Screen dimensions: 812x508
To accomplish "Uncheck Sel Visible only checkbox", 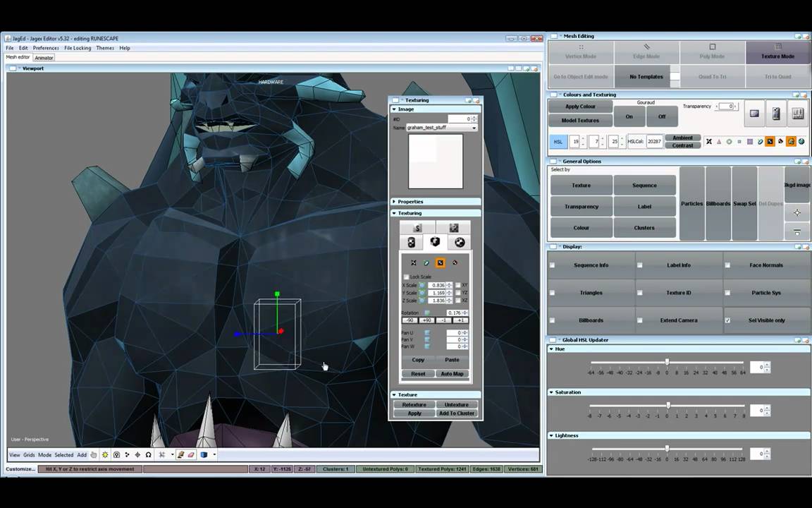I will [727, 320].
